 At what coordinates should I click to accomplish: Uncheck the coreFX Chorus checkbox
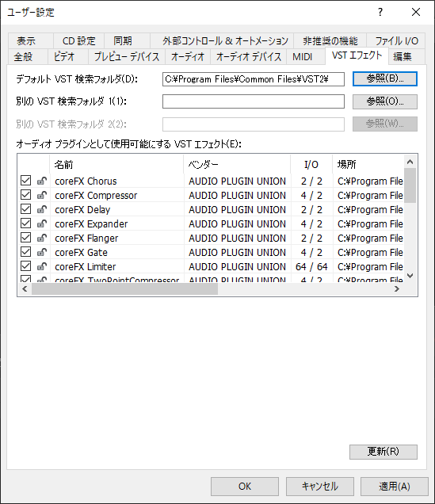[x=25, y=181]
